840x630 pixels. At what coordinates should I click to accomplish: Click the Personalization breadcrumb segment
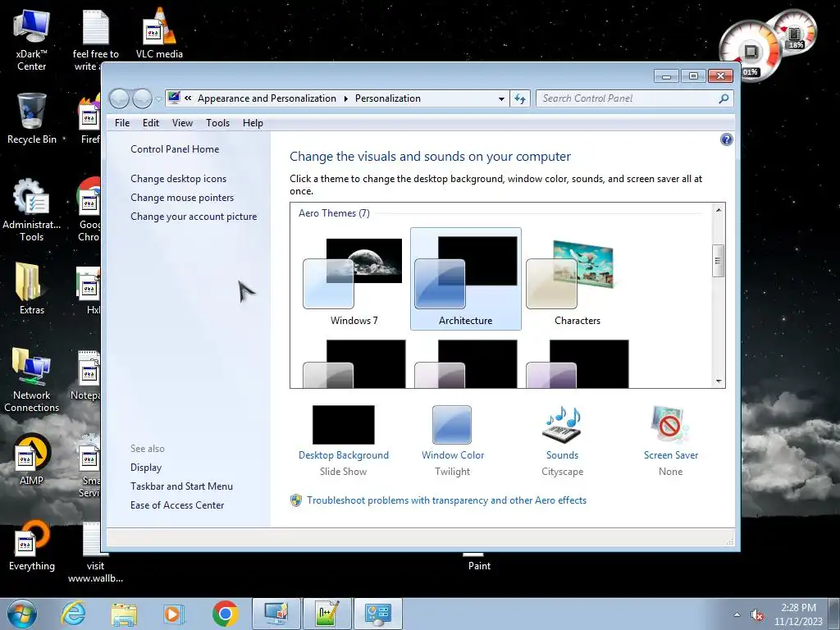tap(388, 98)
